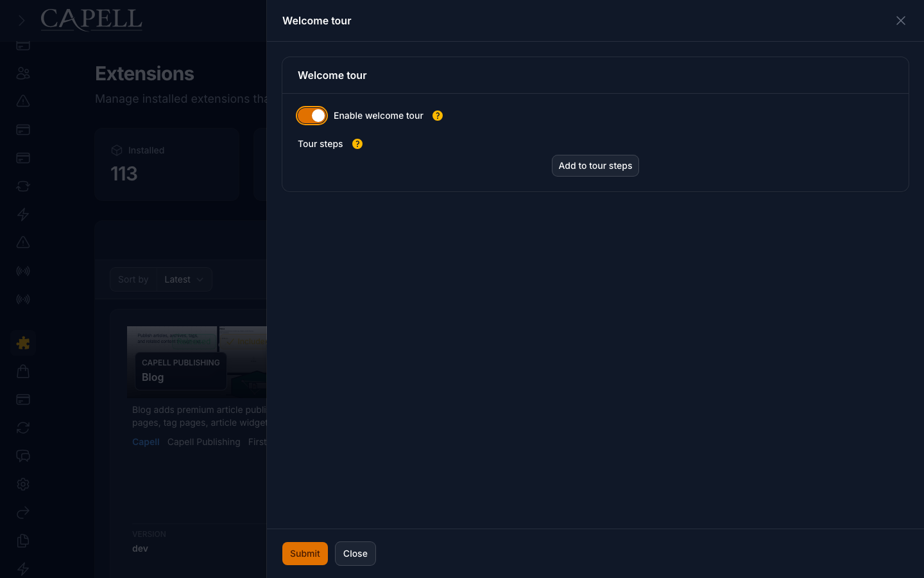Submit the Welcome tour form
This screenshot has height=578, width=924.
[305, 554]
